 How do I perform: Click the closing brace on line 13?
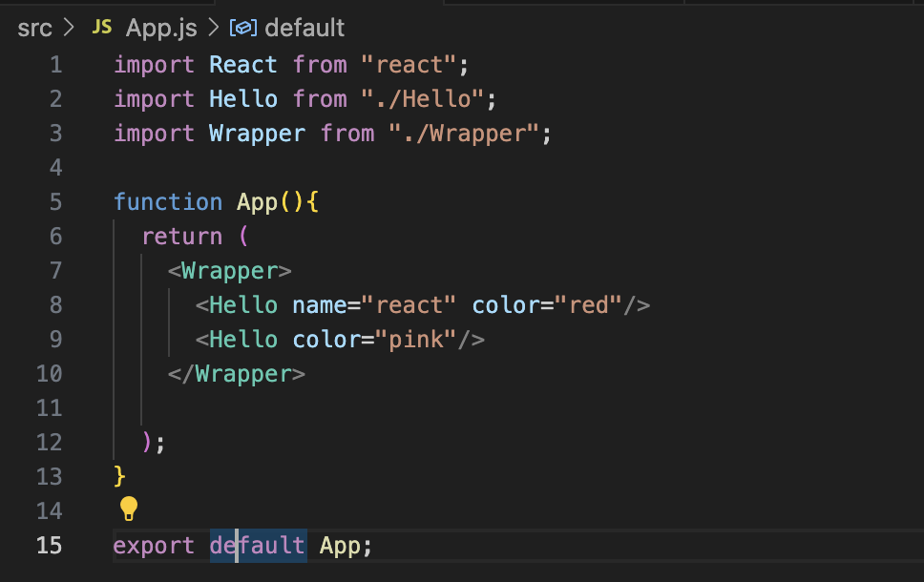(x=119, y=476)
